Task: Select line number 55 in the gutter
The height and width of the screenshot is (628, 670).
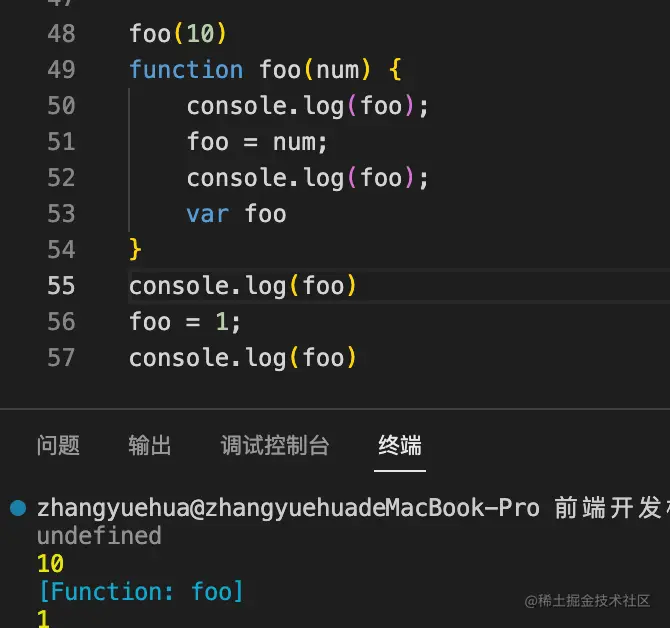Action: 61,286
